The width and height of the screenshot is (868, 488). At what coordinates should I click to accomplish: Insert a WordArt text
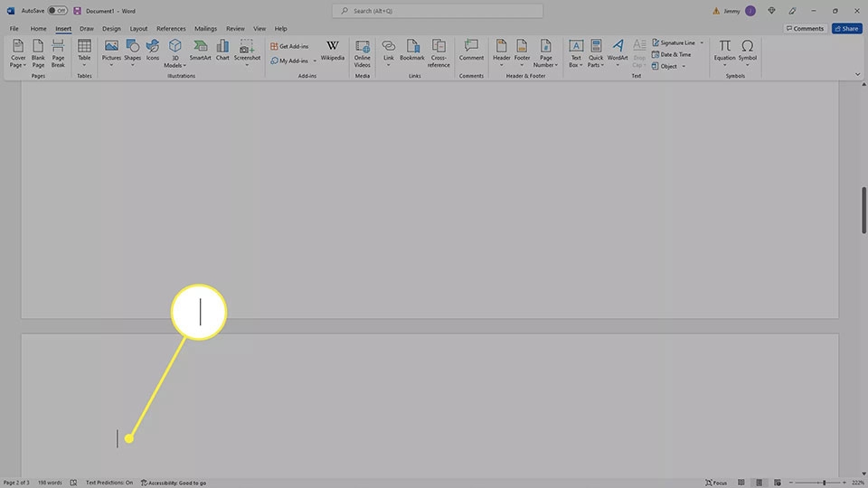pos(618,53)
